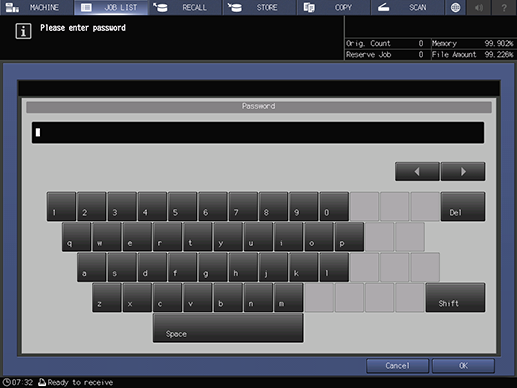
Task: Open the RECALL tab
Action: coord(185,7)
